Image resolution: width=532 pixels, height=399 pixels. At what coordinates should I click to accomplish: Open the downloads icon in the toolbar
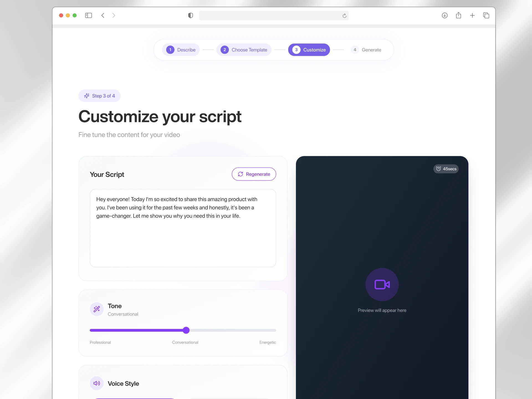point(445,16)
